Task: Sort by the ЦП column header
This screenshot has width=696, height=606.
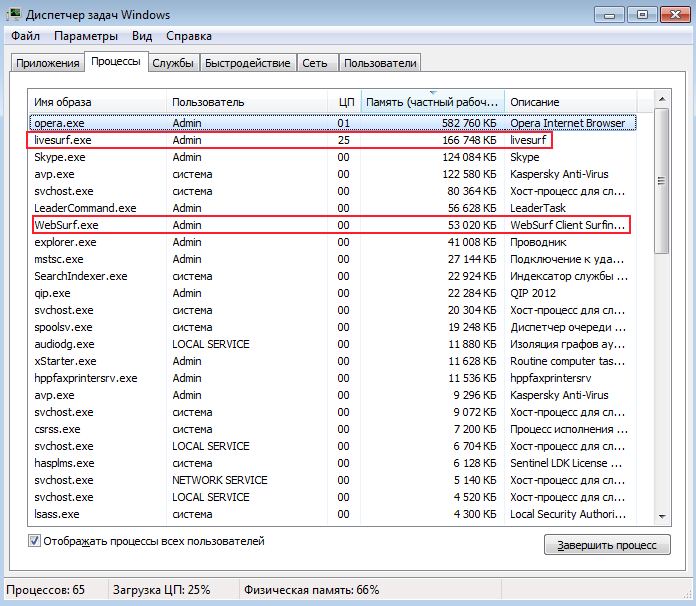Action: (x=344, y=102)
